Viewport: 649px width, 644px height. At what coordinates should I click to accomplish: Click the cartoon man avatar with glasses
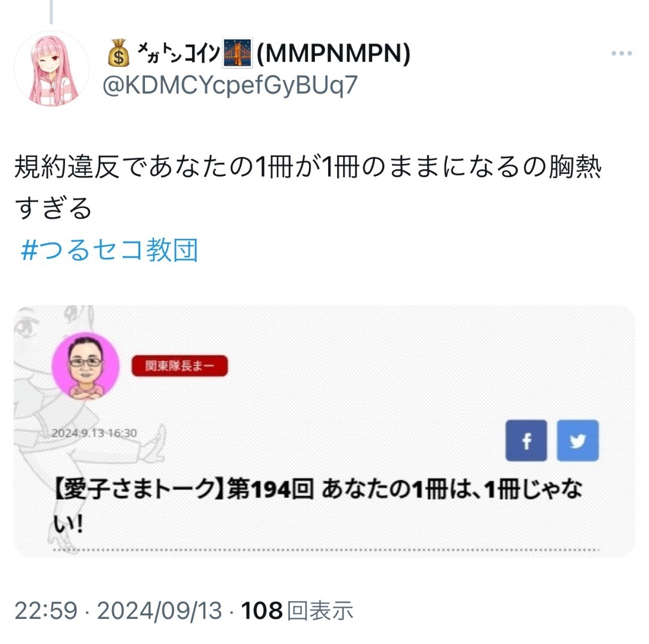pos(86,366)
